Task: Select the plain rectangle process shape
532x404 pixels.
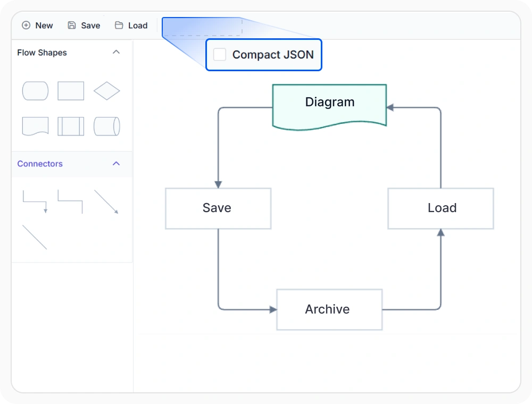Action: click(x=71, y=91)
